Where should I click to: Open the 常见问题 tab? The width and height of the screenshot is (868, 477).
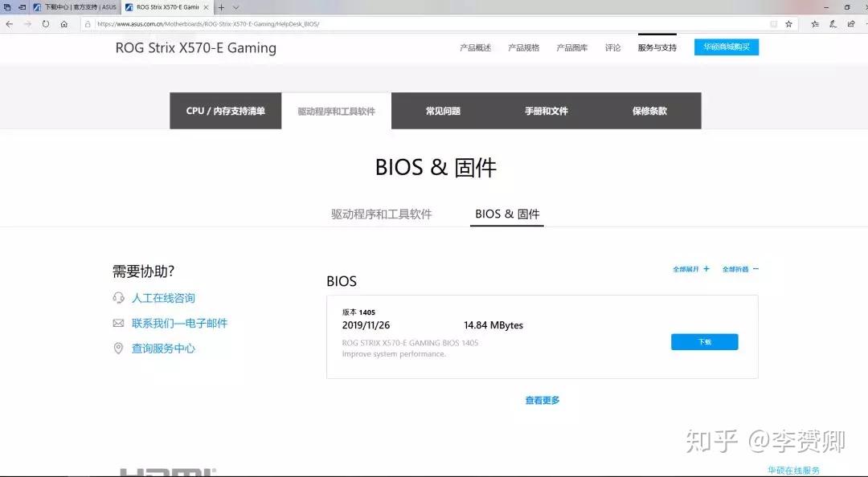click(x=443, y=111)
